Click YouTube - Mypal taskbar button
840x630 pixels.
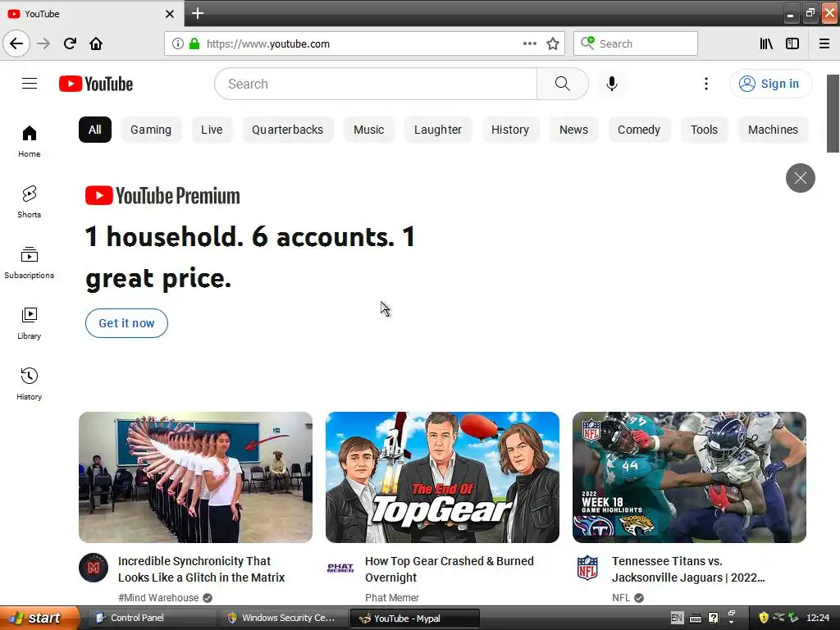pos(413,619)
